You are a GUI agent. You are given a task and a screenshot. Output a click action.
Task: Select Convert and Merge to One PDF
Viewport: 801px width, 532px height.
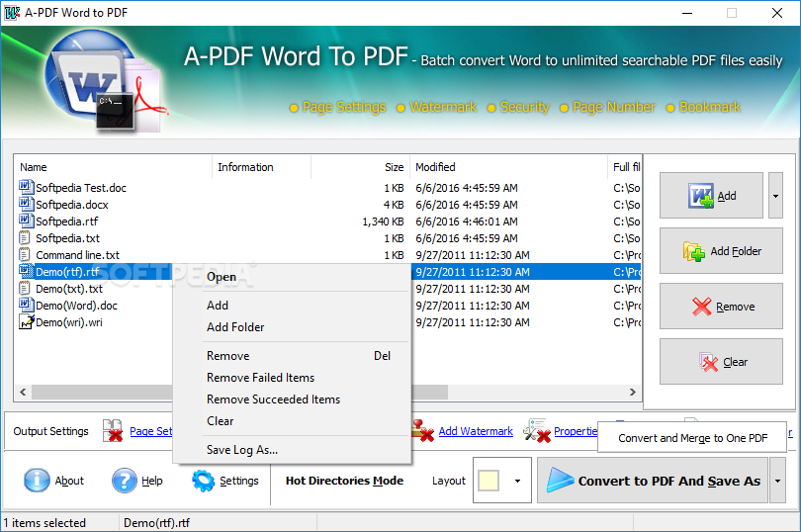pyautogui.click(x=692, y=438)
